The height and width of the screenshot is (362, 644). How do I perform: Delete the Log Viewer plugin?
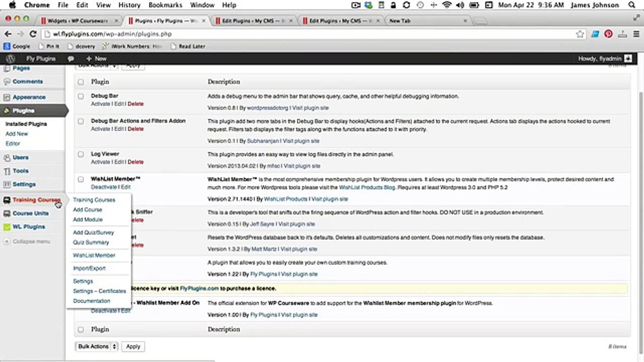135,162
